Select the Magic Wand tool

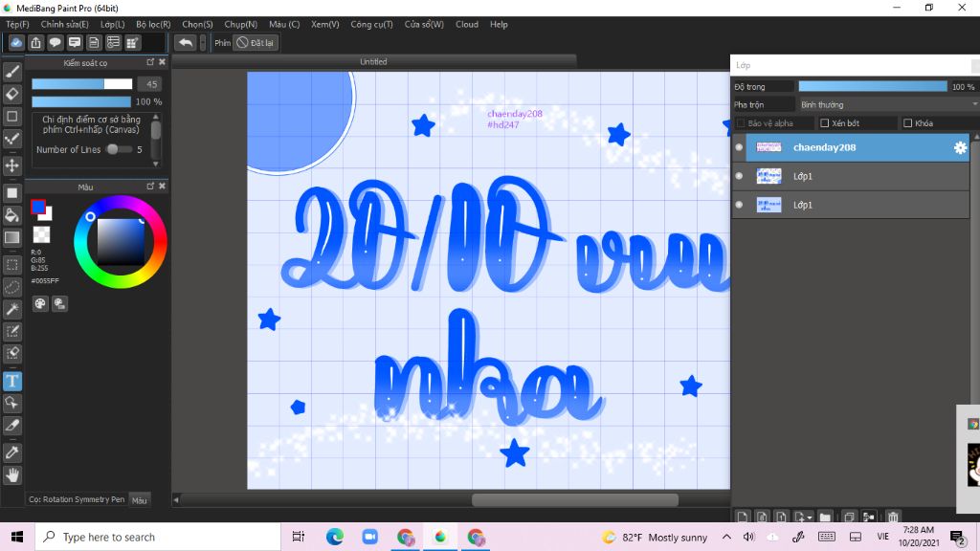(11, 309)
